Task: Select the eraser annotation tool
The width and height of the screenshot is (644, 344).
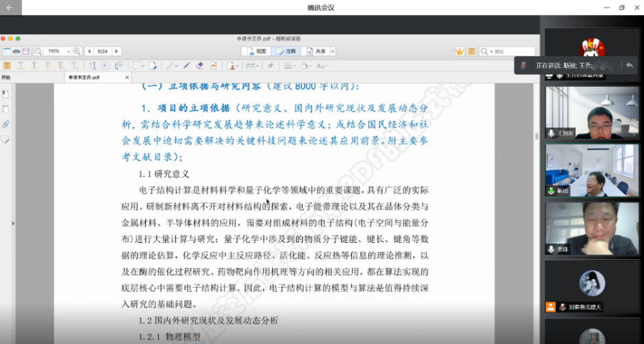Action: pos(200,66)
